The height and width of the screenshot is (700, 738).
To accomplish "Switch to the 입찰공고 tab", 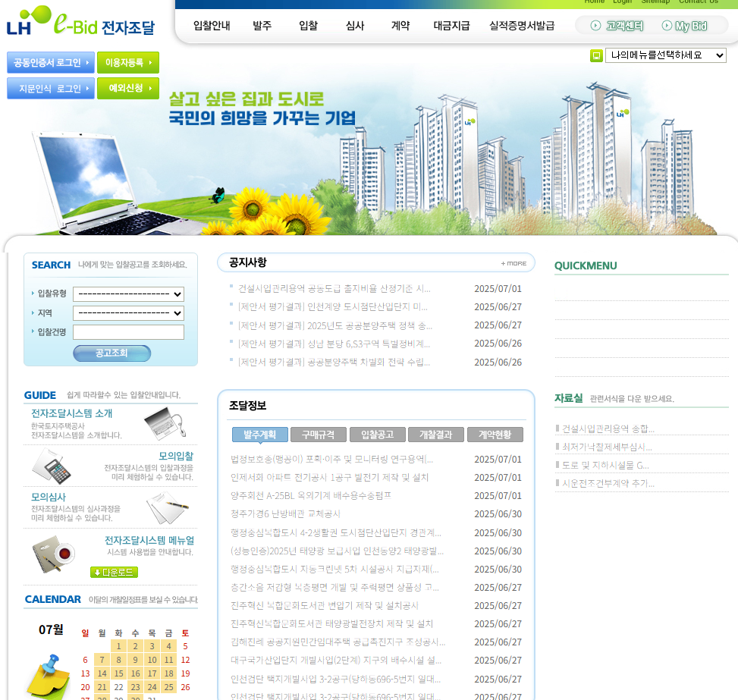I will click(378, 435).
